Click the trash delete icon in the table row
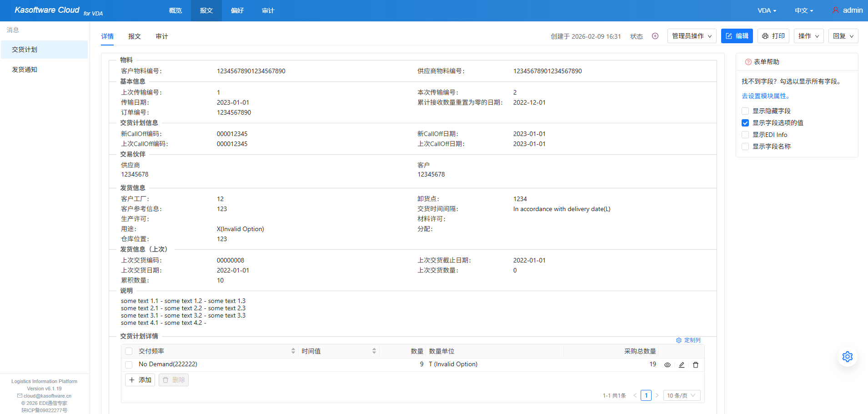868x414 pixels. (695, 365)
